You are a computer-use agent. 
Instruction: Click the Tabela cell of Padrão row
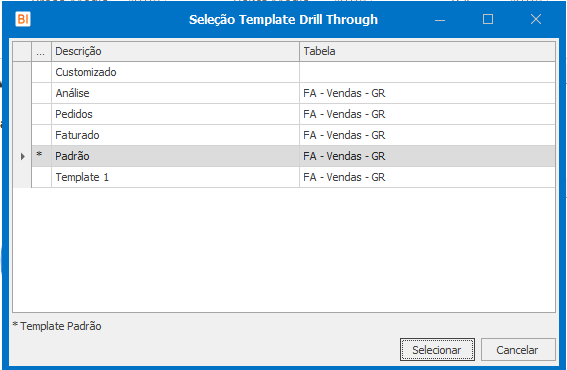coord(427,156)
